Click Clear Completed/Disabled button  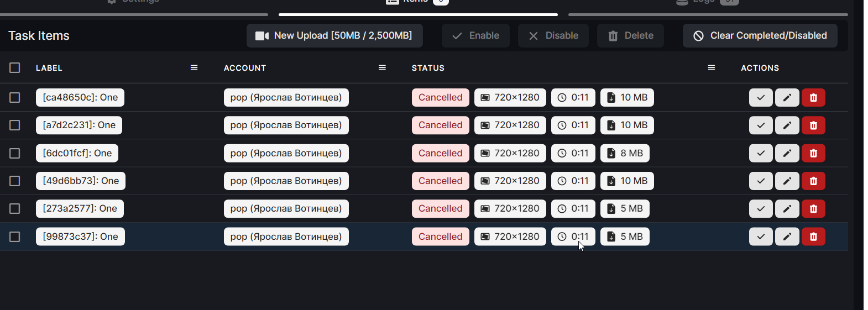tap(760, 35)
